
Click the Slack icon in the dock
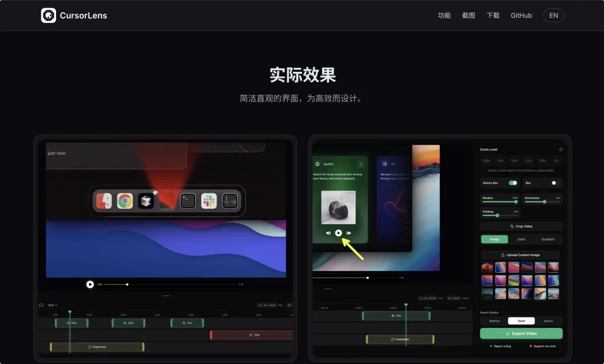tap(209, 201)
